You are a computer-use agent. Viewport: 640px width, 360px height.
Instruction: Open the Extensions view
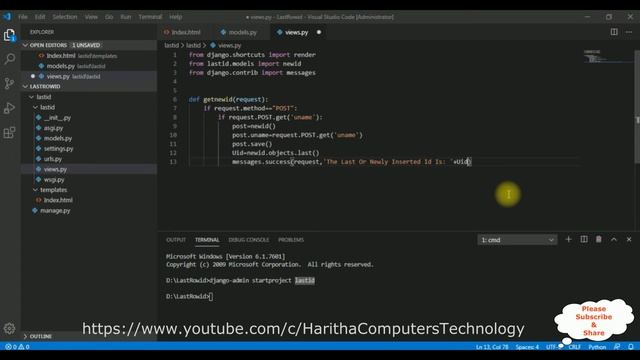click(x=9, y=133)
